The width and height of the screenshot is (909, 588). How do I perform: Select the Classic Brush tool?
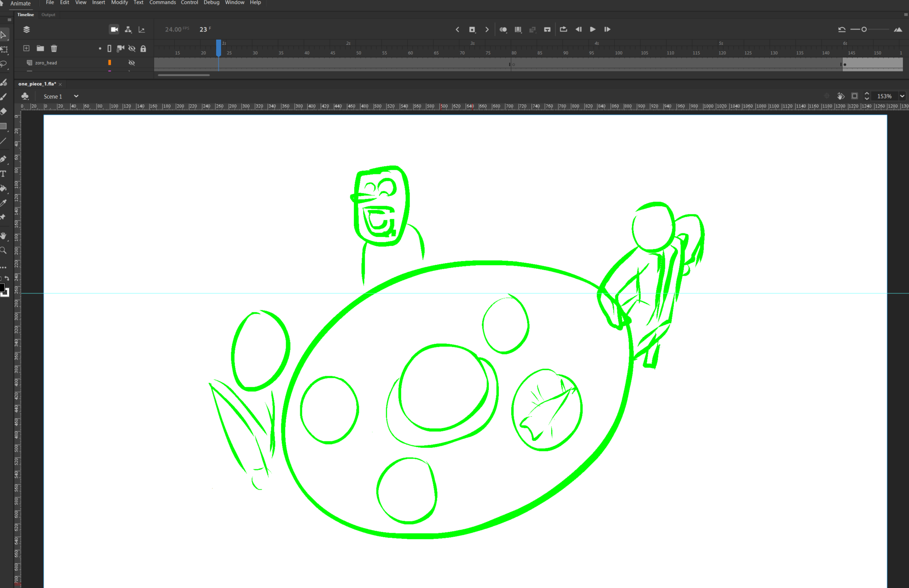[x=3, y=97]
